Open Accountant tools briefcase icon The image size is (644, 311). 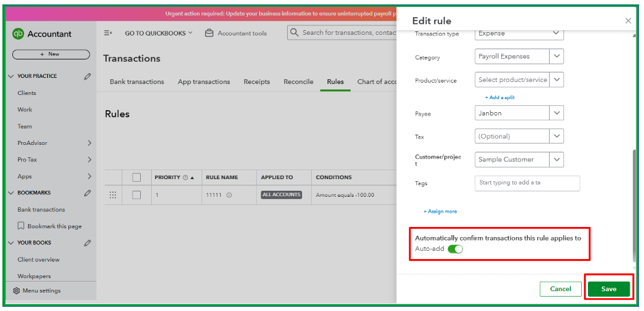[209, 33]
